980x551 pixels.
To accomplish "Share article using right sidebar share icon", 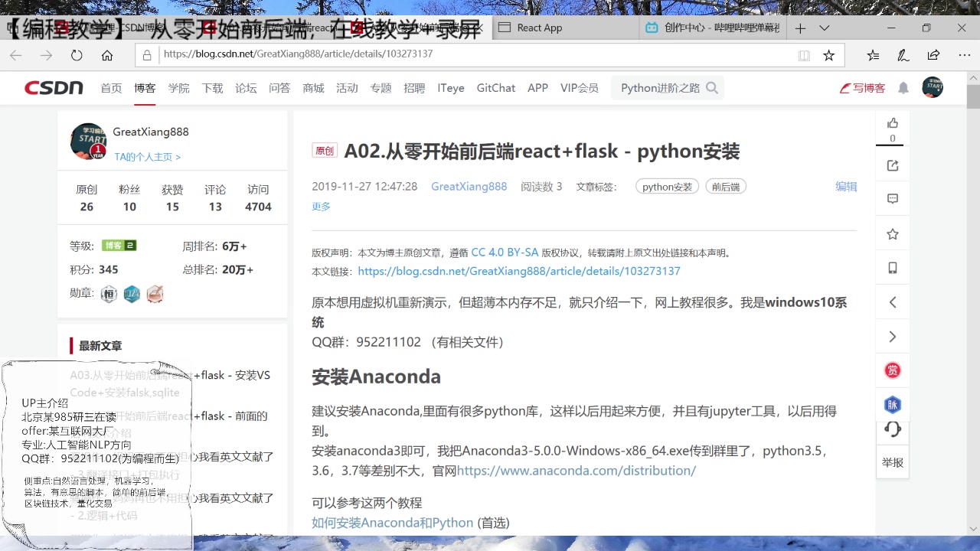I will (x=893, y=165).
